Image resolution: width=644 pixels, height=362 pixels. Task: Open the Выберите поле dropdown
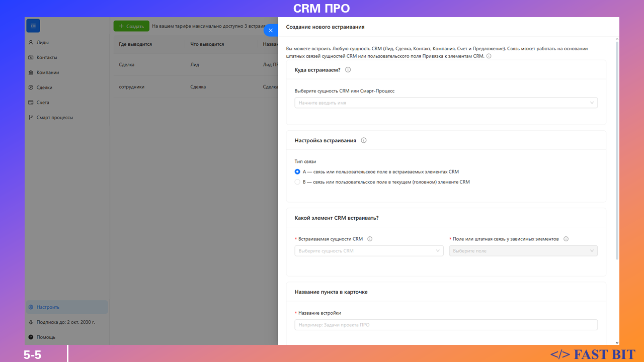coord(523,251)
